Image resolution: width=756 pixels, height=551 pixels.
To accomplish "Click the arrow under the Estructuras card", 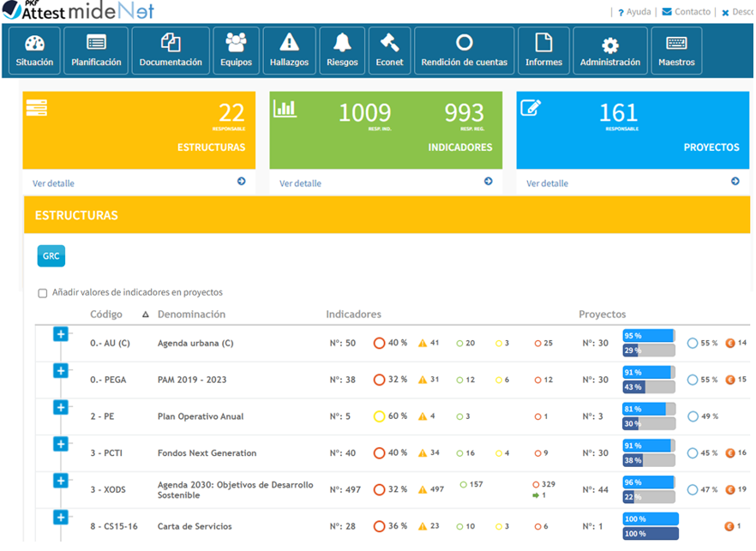I will (x=242, y=182).
